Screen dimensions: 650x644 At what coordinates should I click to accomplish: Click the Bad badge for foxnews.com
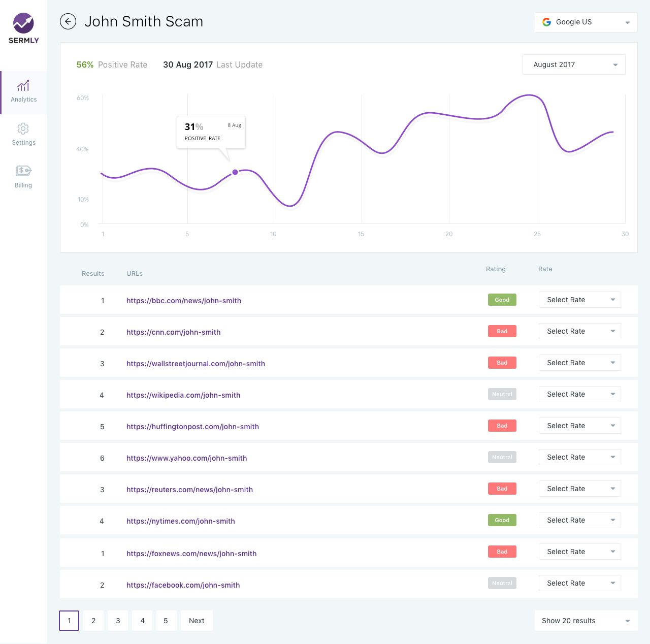[502, 552]
